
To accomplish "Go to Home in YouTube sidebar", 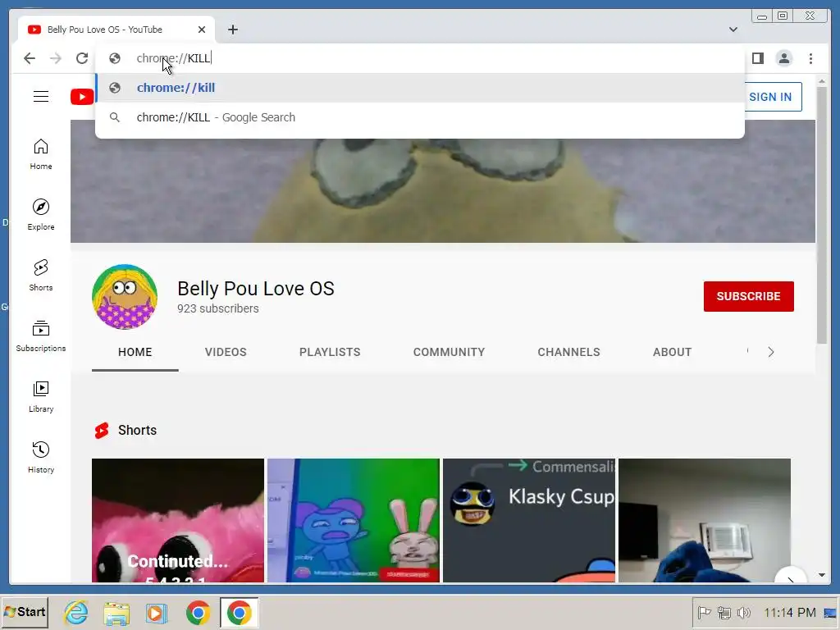I will click(x=41, y=154).
